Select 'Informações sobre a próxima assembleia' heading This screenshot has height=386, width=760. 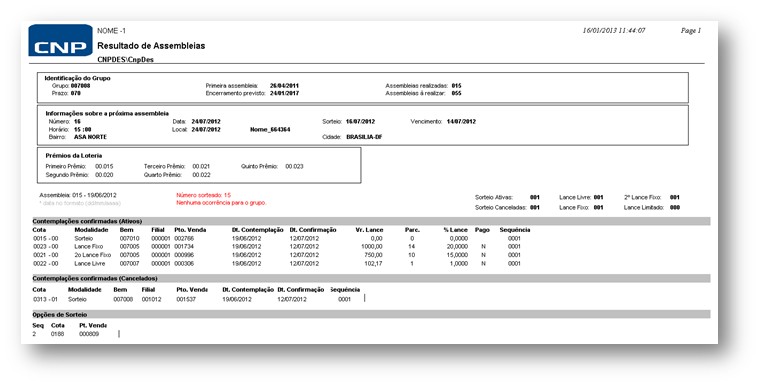coord(107,113)
